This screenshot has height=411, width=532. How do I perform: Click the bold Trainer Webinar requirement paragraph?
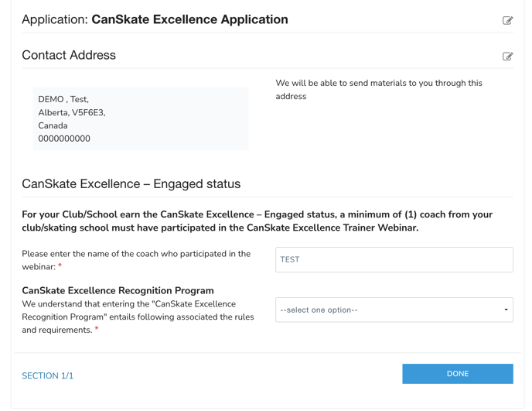click(257, 221)
